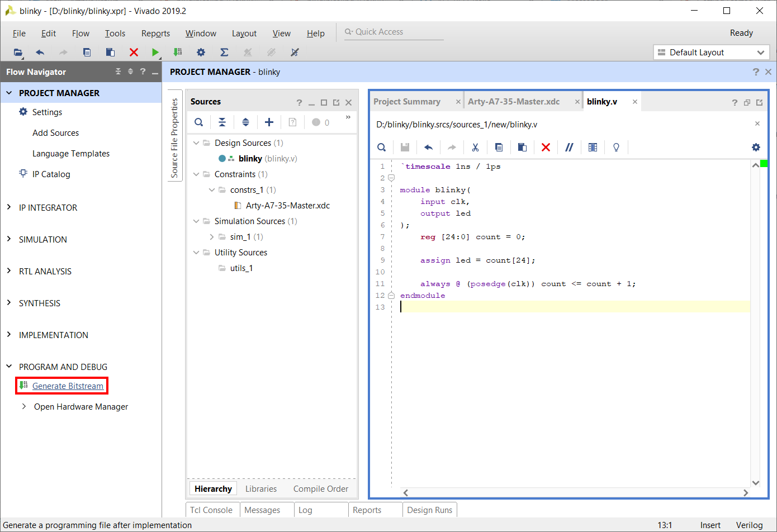The width and height of the screenshot is (777, 532).
Task: Click the Run green play icon
Action: [x=155, y=53]
